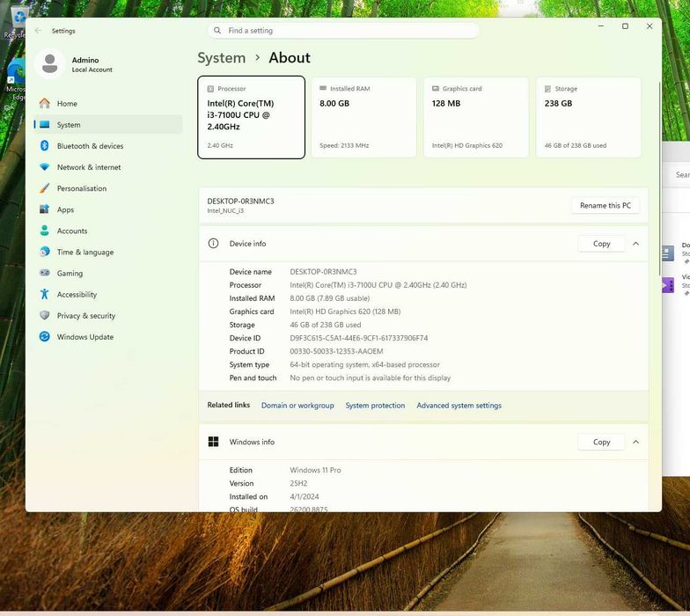Click the Time & language globe icon

point(44,252)
